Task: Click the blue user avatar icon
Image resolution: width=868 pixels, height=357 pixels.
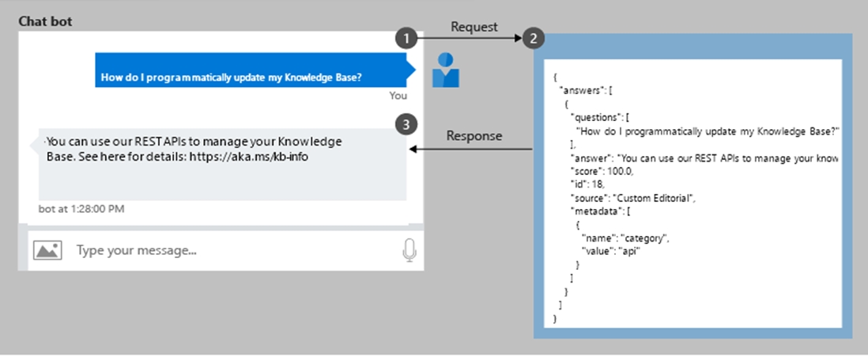Action: click(x=445, y=70)
